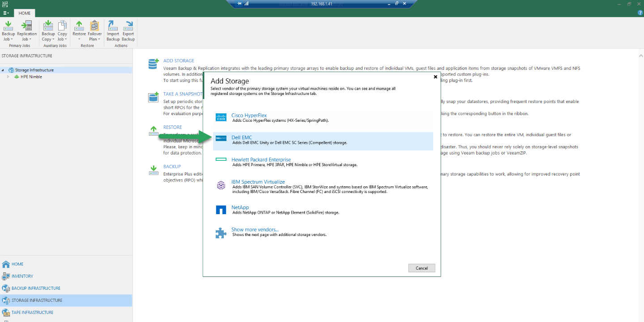The width and height of the screenshot is (644, 322).
Task: Click the Hewlett Packard Enterprise logo icon
Action: 221,159
